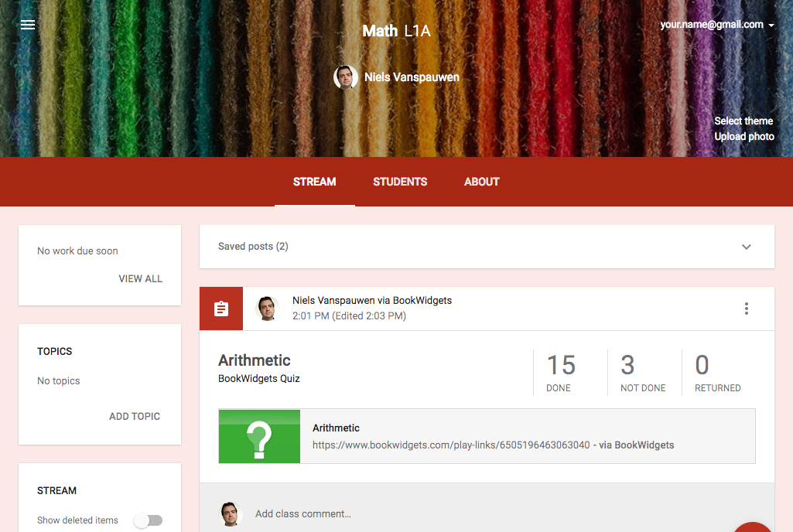Click Niels Vanspauwen's profile photo in header
The height and width of the screenshot is (532, 793).
(346, 77)
